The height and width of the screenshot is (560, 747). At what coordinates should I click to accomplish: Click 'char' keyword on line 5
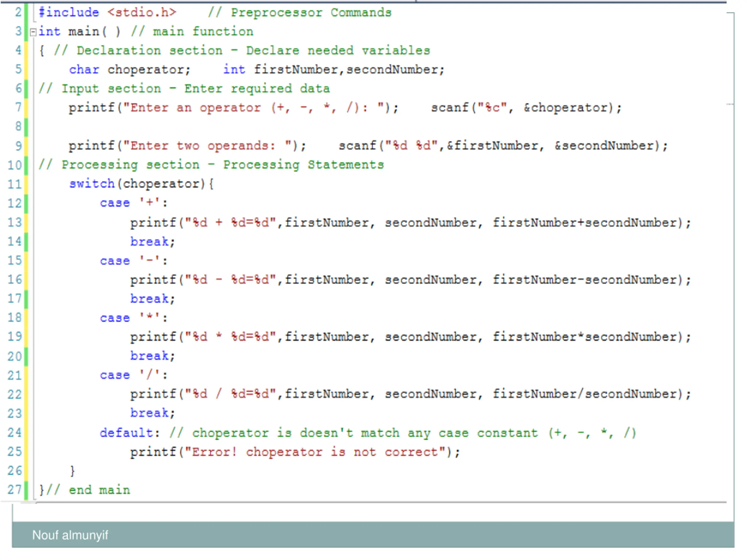[84, 69]
